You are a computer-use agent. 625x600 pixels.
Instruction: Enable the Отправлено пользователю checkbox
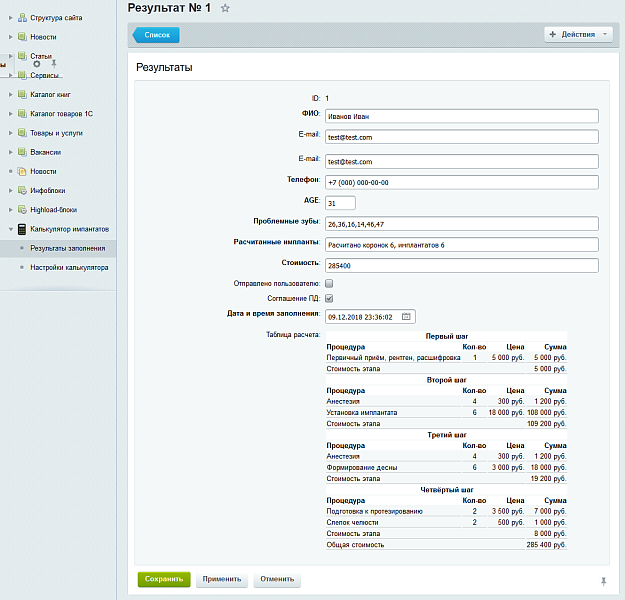click(329, 284)
